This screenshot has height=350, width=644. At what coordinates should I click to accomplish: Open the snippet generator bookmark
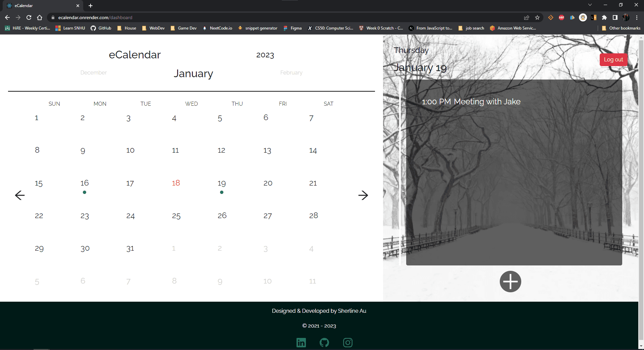(x=258, y=28)
